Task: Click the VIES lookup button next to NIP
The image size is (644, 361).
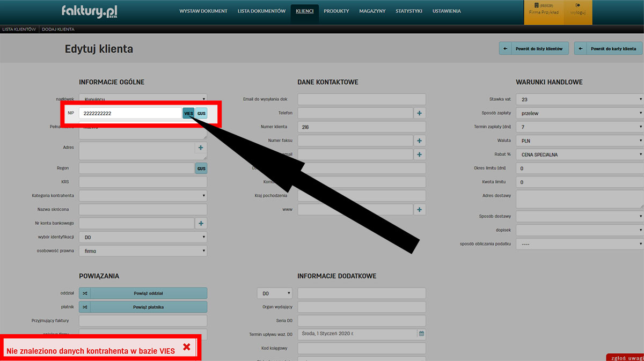Action: (x=188, y=114)
